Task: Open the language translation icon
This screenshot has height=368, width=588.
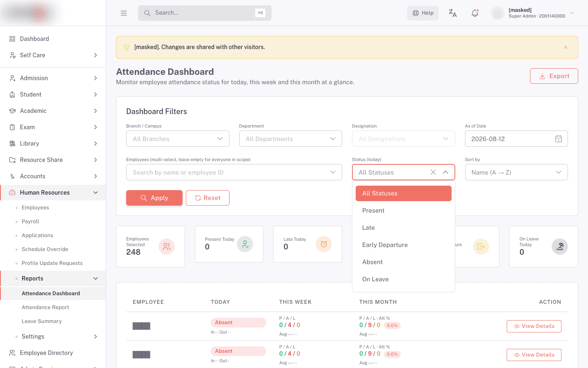Action: [452, 13]
